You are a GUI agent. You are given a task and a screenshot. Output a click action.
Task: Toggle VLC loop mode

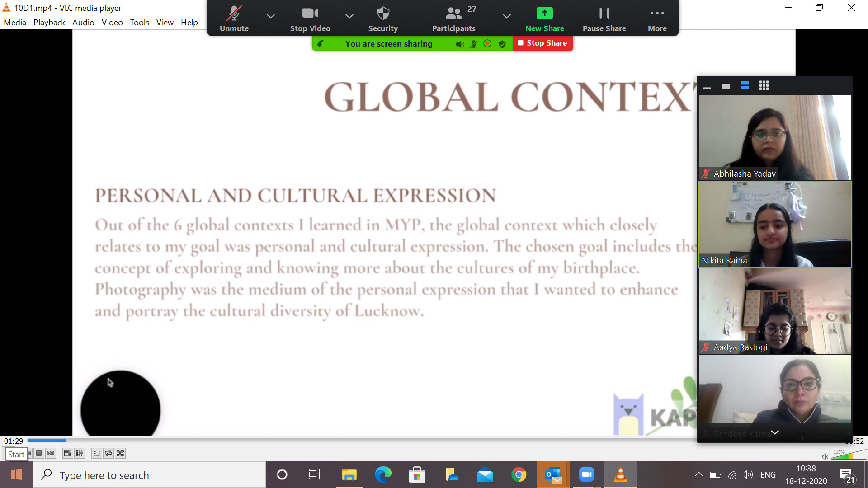[108, 453]
